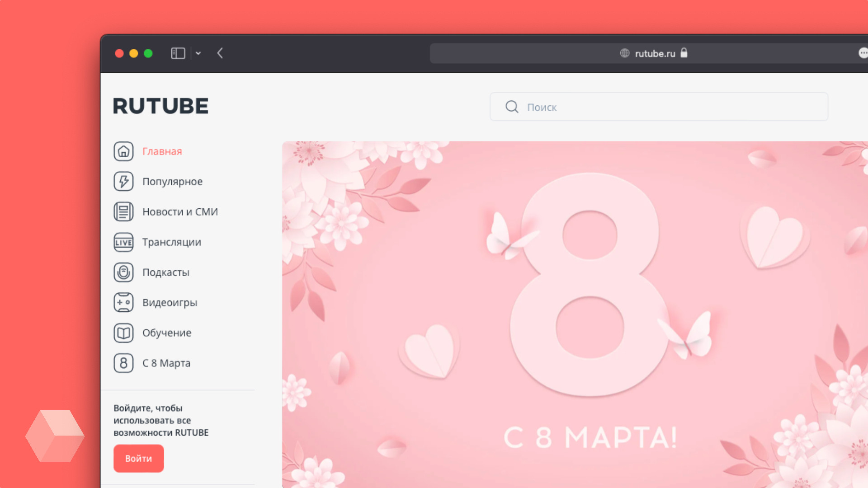Click the padlock security icon
Screen dimensions: 868x488
click(x=684, y=53)
